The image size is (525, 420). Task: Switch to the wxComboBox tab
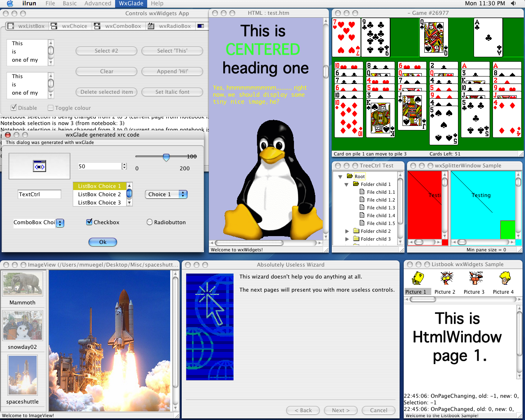coord(118,26)
